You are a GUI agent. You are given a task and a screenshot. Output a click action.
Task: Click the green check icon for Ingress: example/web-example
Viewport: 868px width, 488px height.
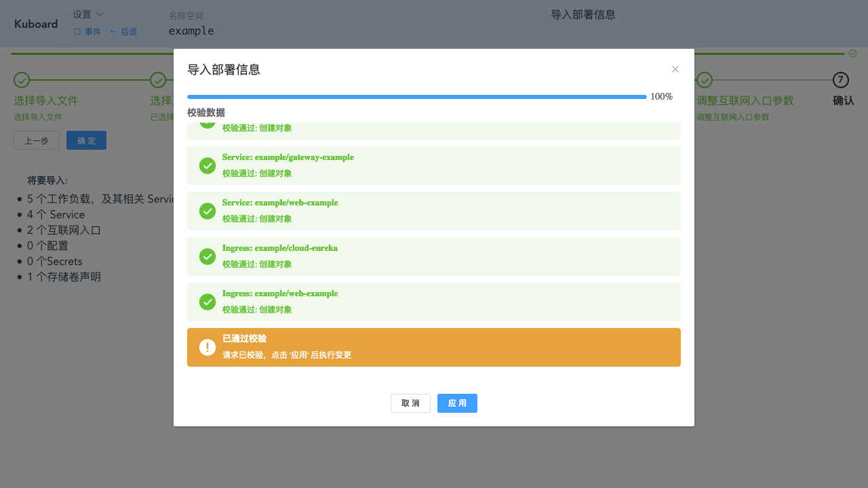(208, 302)
